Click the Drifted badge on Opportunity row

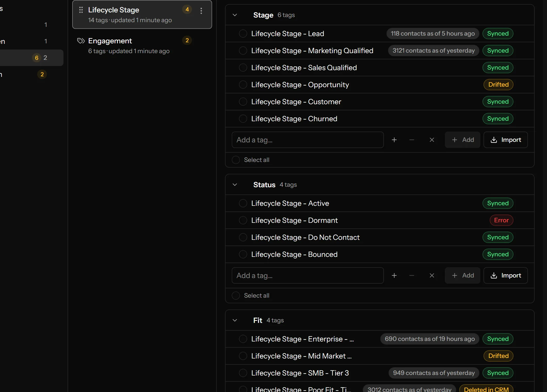coord(498,85)
